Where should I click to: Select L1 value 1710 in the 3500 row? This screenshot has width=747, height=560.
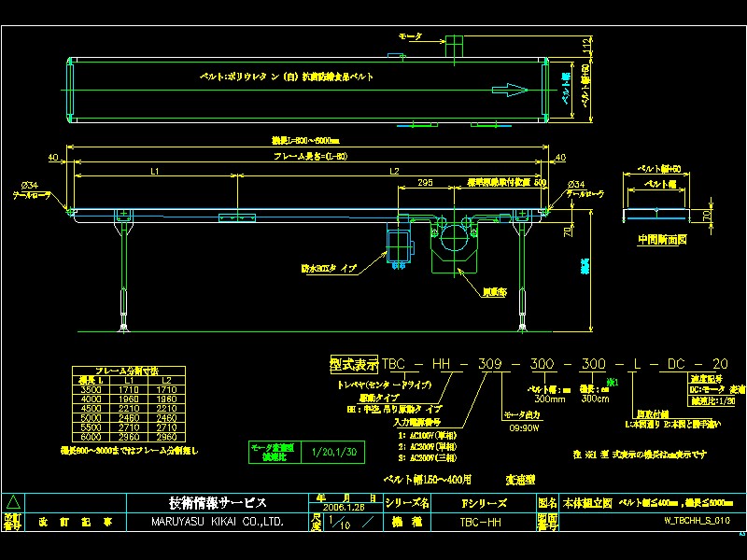(129, 389)
